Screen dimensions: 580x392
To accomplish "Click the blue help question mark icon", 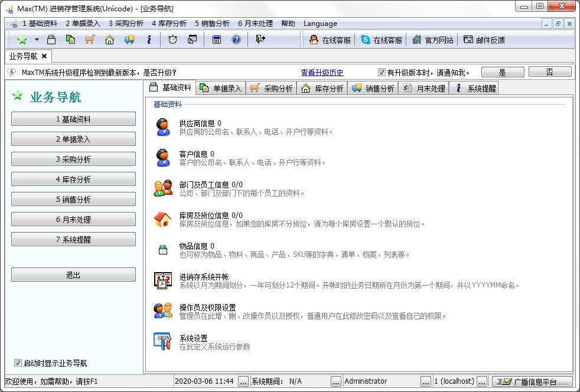I will pyautogui.click(x=236, y=40).
